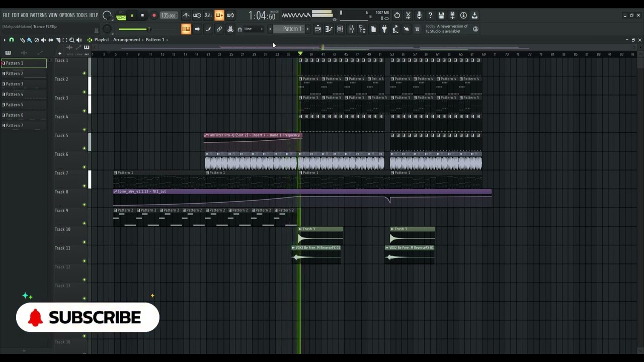Open the Line snap dropdown

point(254,29)
